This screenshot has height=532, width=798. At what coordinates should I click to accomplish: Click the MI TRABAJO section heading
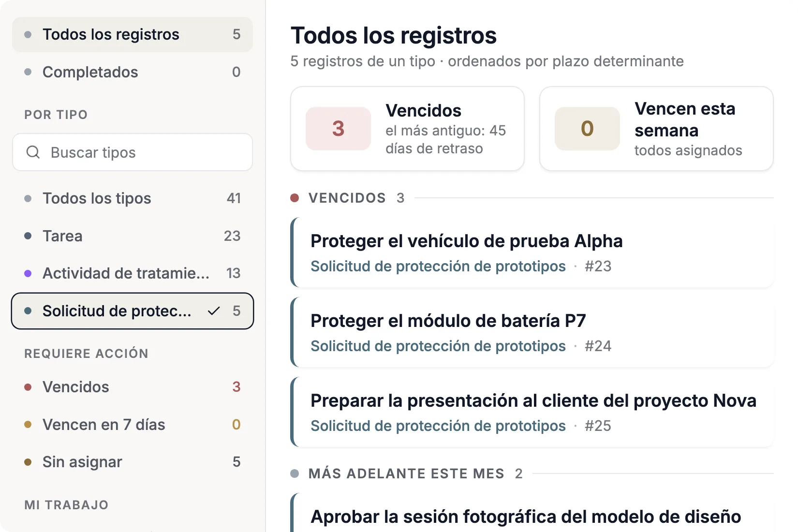click(x=66, y=505)
